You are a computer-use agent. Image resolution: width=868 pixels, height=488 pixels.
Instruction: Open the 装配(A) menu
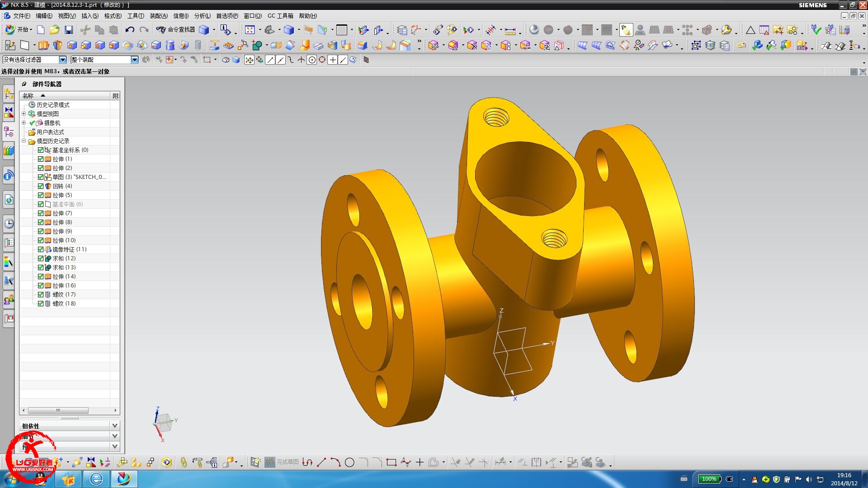(159, 16)
